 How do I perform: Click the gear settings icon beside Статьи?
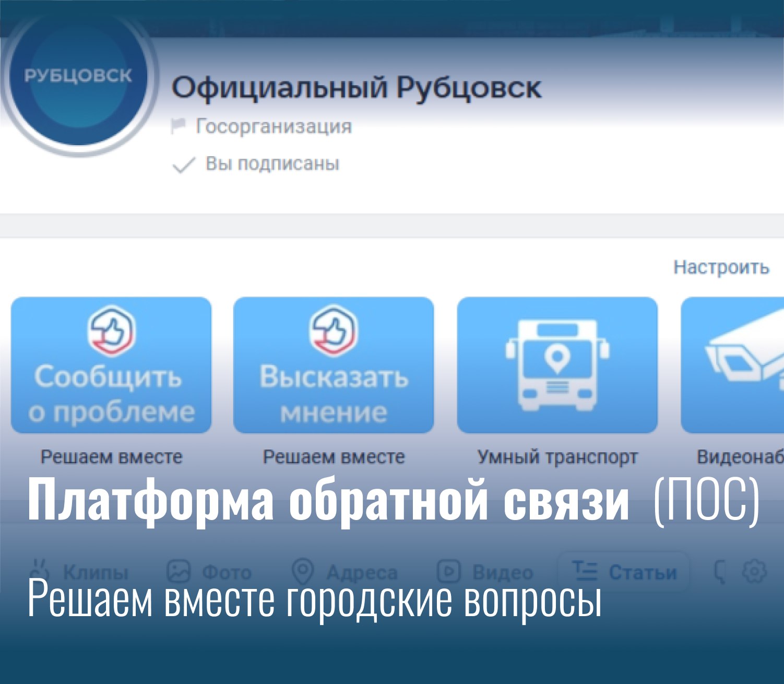coord(754,572)
